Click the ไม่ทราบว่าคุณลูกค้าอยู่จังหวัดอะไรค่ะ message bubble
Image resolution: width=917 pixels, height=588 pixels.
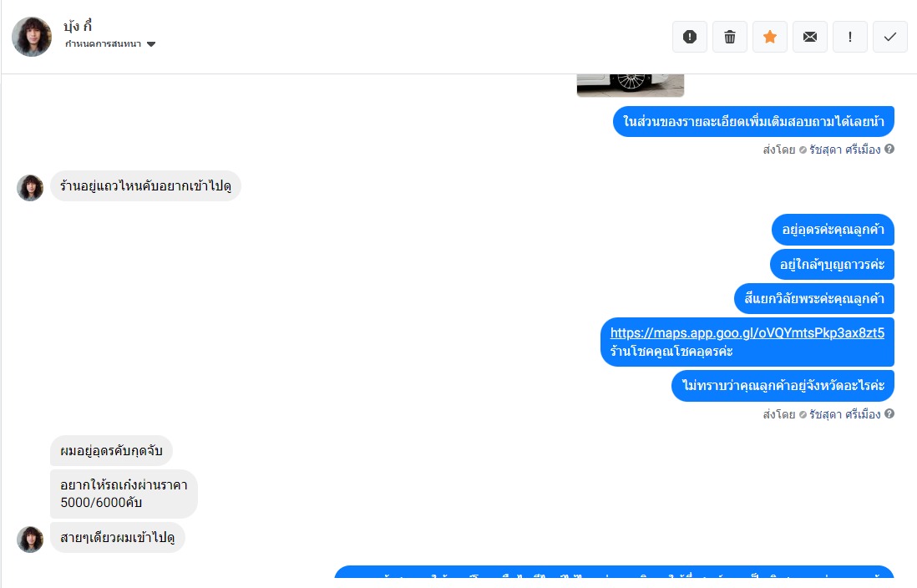(x=783, y=386)
